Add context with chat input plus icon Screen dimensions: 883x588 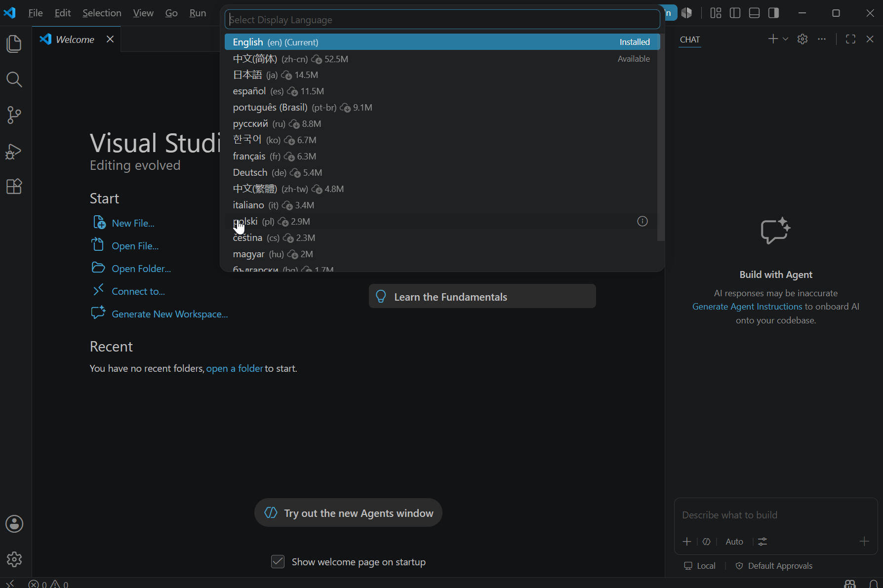tap(686, 542)
